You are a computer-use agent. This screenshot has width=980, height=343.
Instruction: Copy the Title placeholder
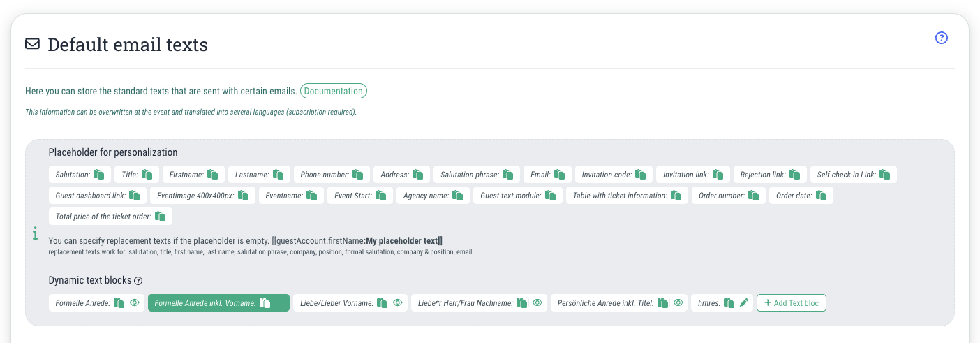click(147, 175)
